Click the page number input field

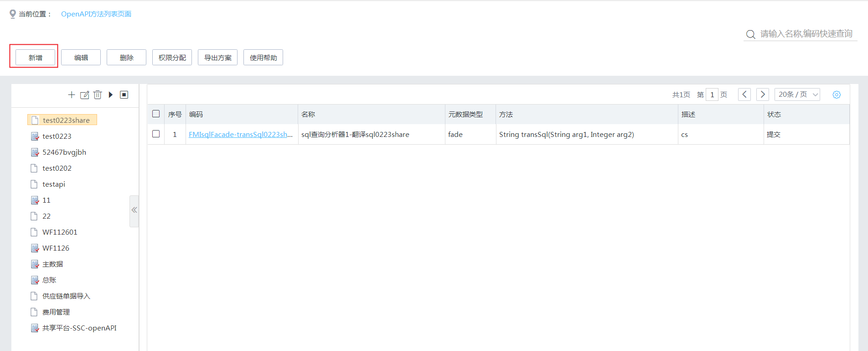click(x=712, y=94)
